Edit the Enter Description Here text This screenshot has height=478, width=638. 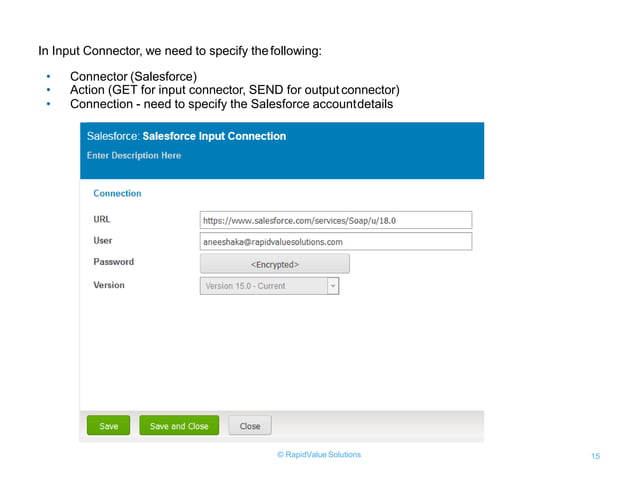coord(134,156)
